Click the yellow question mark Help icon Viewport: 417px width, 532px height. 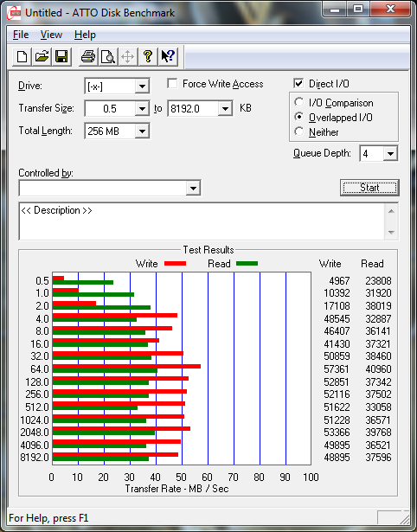click(x=148, y=56)
